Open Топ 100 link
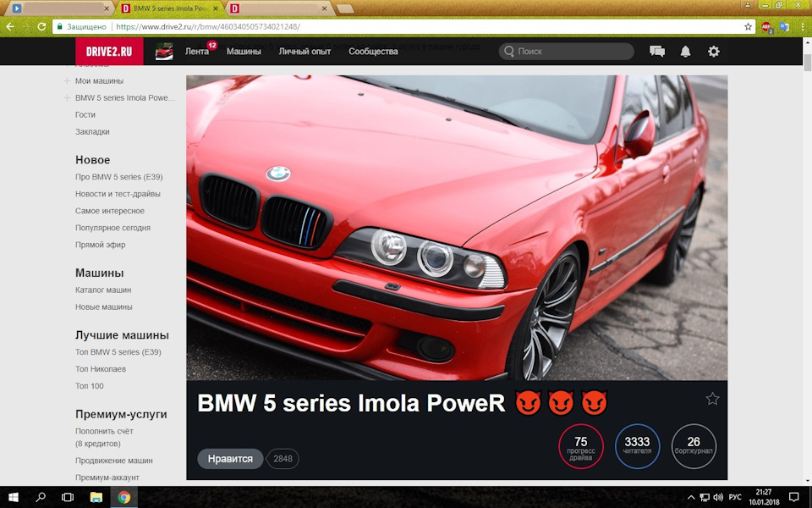The image size is (812, 508). [90, 386]
